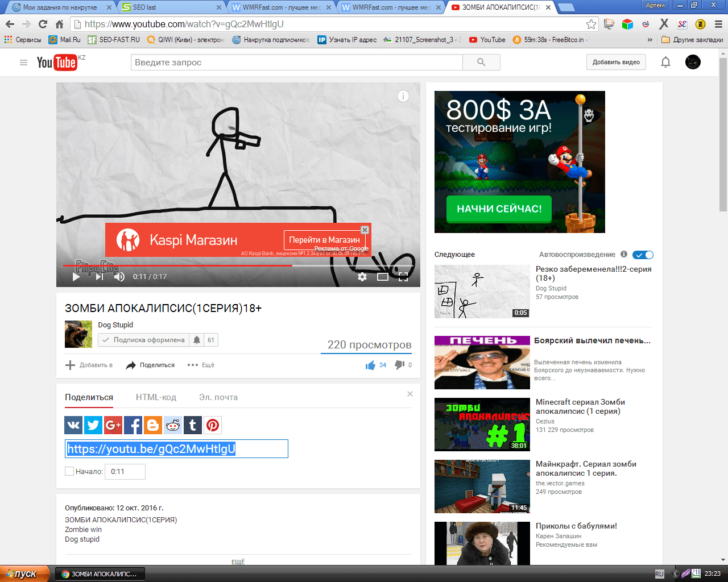Open the Minecraft сериал Зомби апокалипсис thumbnail
The width and height of the screenshot is (728, 582).
coord(482,425)
